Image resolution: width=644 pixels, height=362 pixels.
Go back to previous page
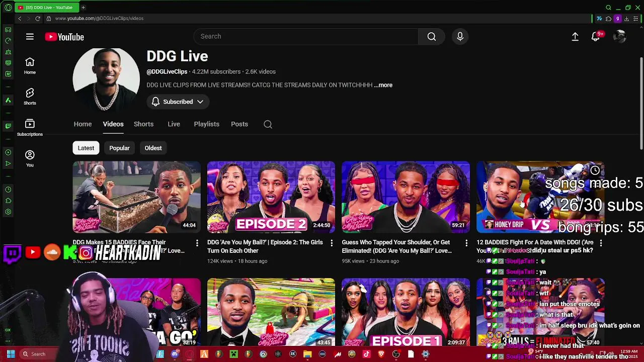(x=20, y=19)
